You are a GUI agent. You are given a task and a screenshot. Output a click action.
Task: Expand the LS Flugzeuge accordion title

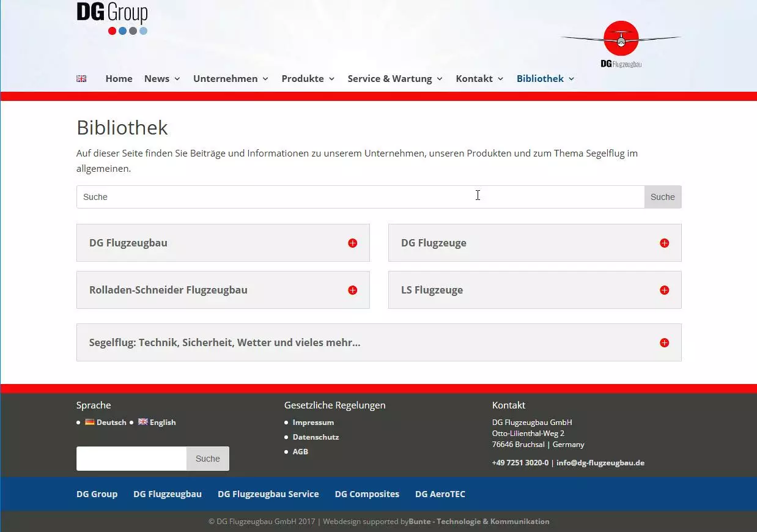click(432, 290)
